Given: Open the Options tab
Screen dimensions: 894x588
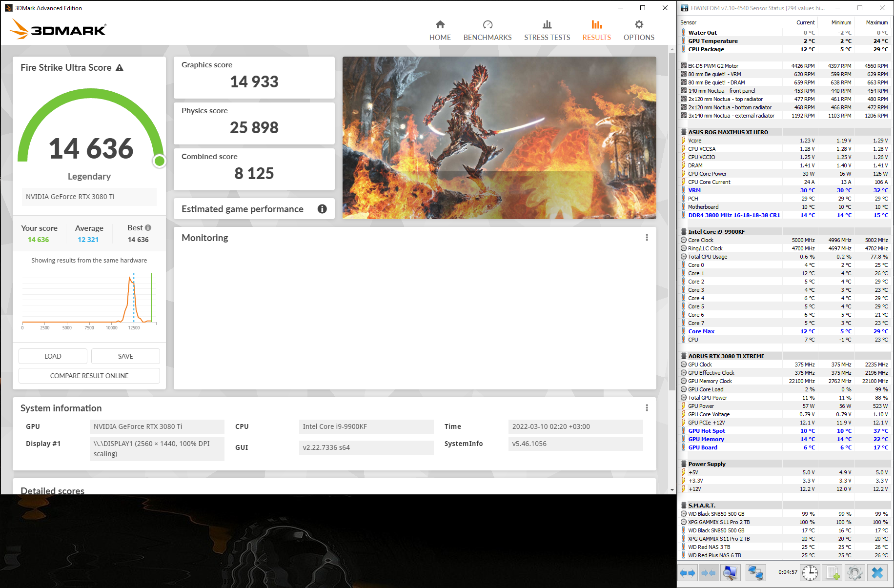Looking at the screenshot, I should [639, 31].
